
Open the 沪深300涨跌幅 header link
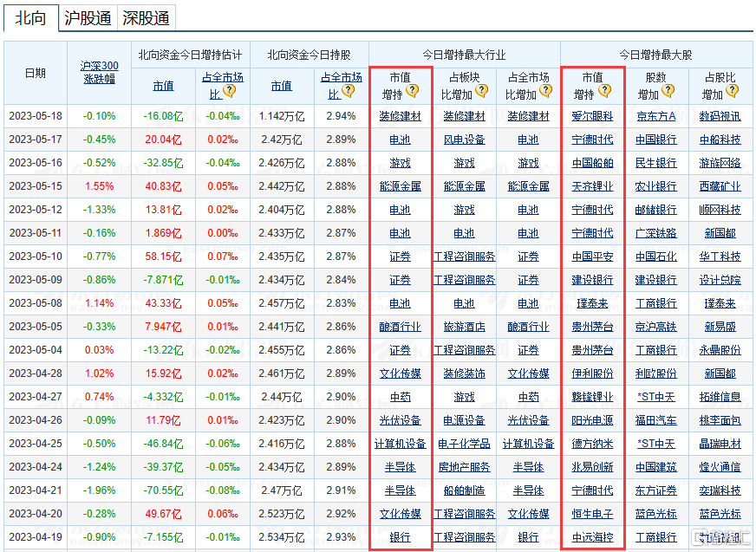[100, 72]
